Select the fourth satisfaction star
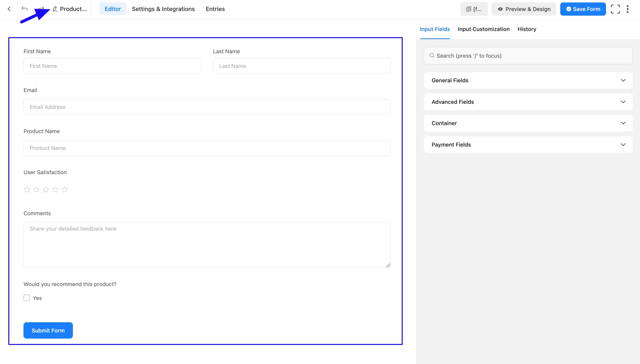The width and height of the screenshot is (640, 364). [55, 189]
